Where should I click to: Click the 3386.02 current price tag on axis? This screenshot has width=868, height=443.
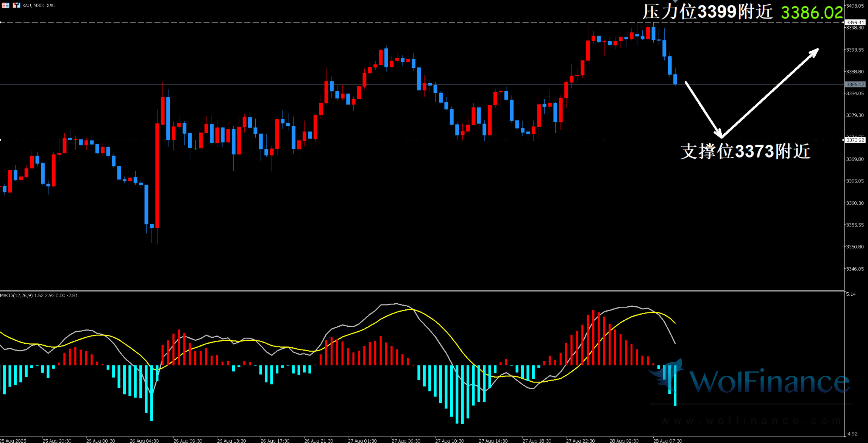pyautogui.click(x=856, y=84)
